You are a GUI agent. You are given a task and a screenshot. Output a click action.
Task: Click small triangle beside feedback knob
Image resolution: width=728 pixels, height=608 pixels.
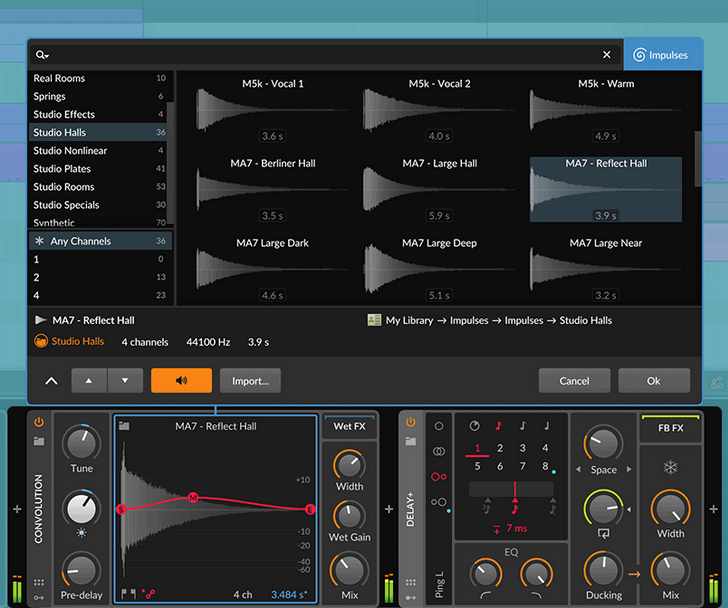coord(629,509)
